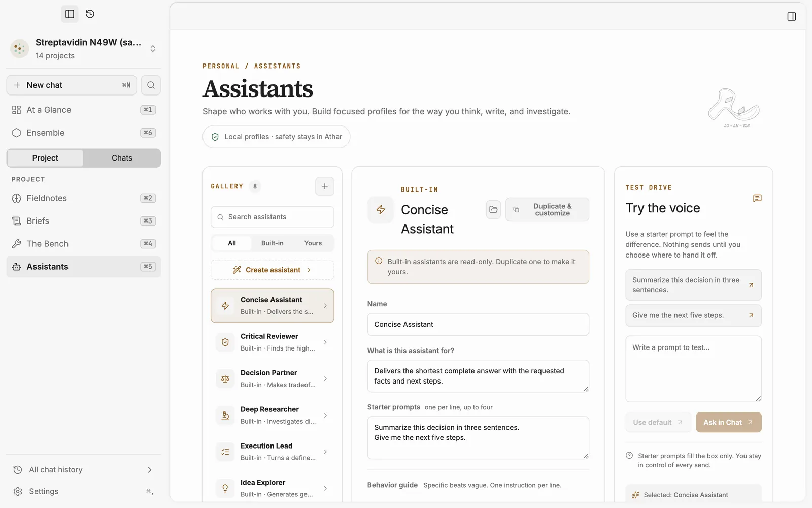Open Briefs in the project list
This screenshot has height=508, width=812.
pyautogui.click(x=84, y=221)
